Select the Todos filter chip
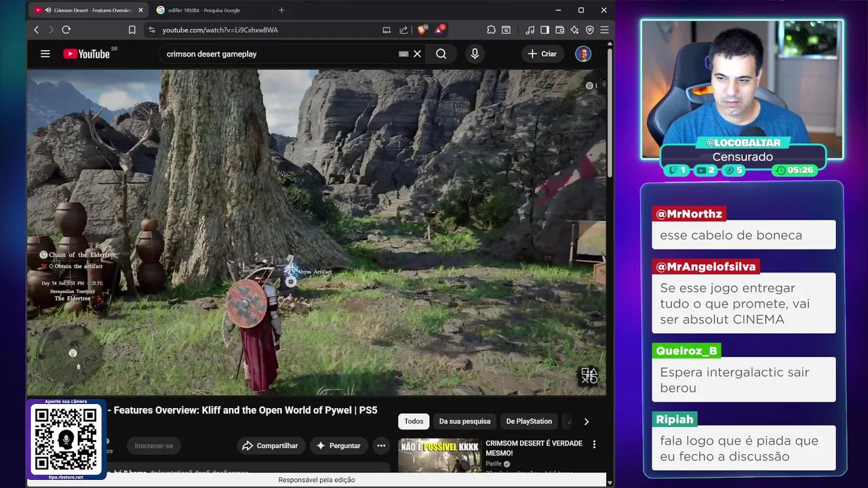 click(414, 421)
